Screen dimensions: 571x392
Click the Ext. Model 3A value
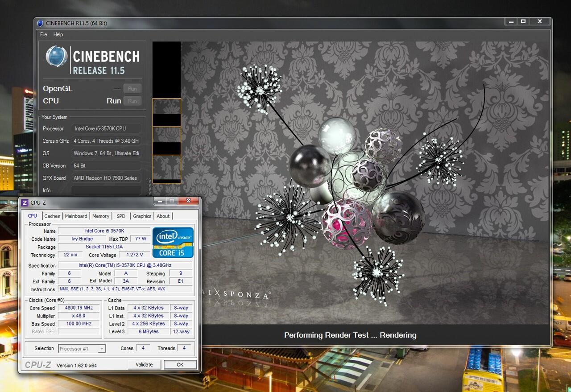tap(126, 281)
